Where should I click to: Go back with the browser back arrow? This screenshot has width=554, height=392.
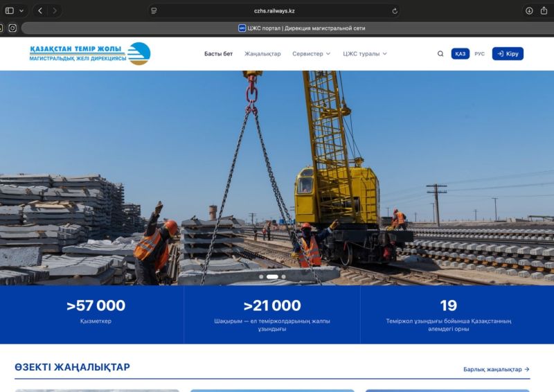40,11
